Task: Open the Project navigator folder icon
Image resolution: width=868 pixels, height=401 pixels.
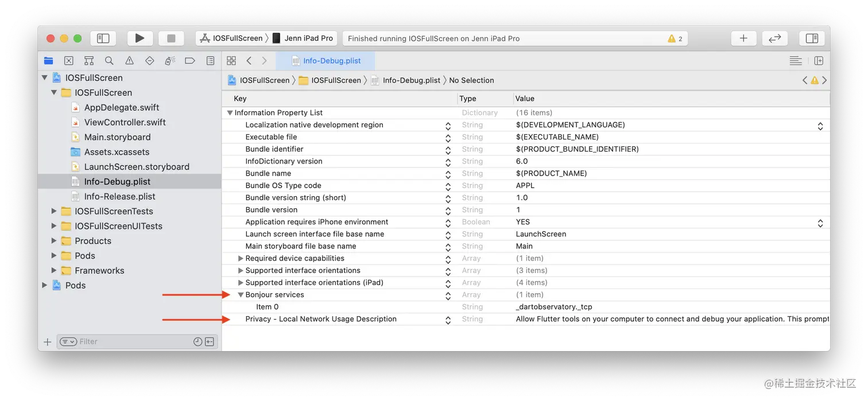Action: tap(48, 60)
